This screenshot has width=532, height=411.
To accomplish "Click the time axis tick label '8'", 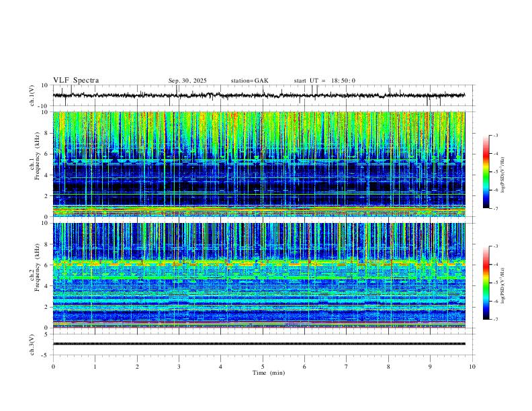I will coord(388,367).
